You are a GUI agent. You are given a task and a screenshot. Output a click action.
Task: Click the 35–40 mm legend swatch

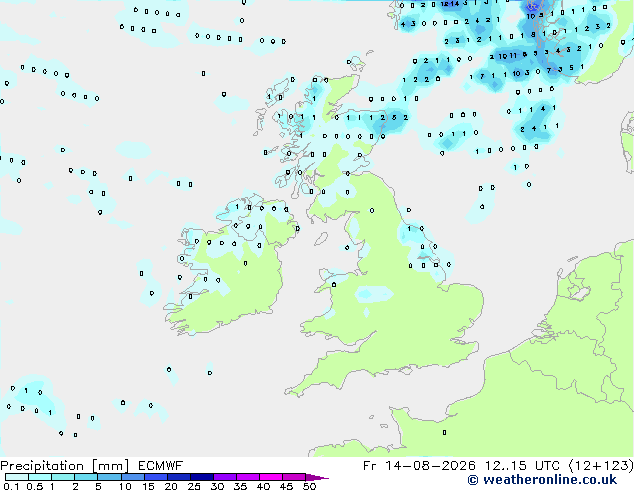pos(247,477)
